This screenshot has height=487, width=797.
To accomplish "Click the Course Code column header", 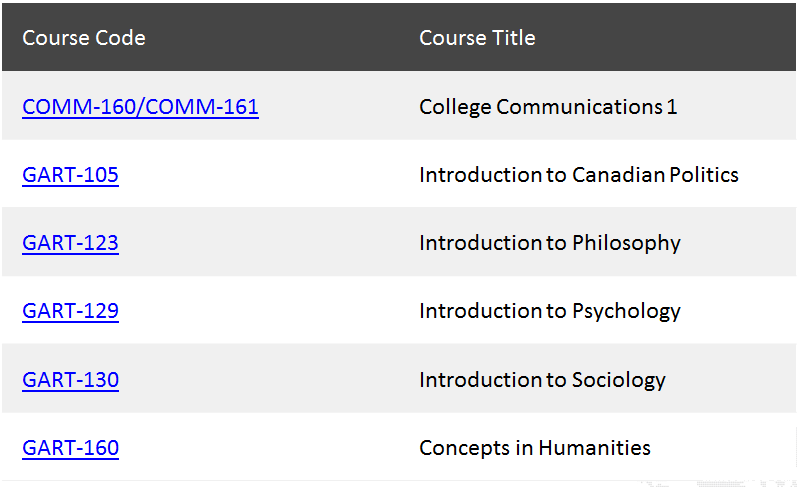I will click(84, 38).
